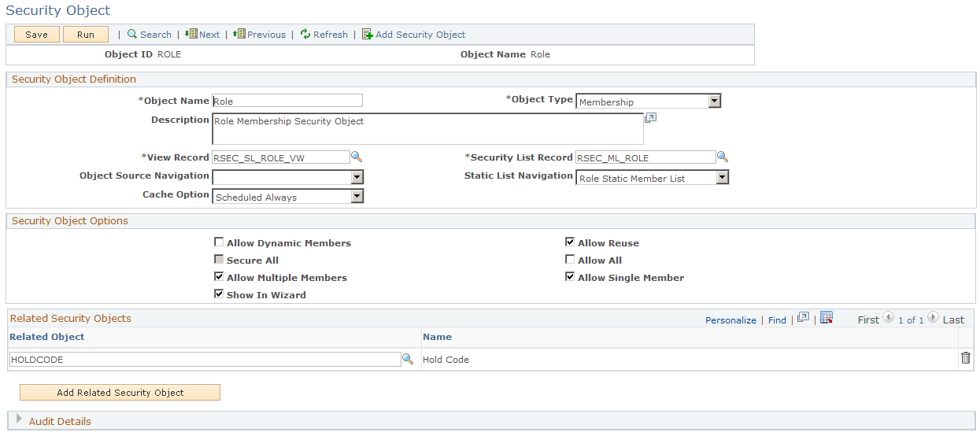Uncheck Allow Multiple Members

click(x=219, y=277)
